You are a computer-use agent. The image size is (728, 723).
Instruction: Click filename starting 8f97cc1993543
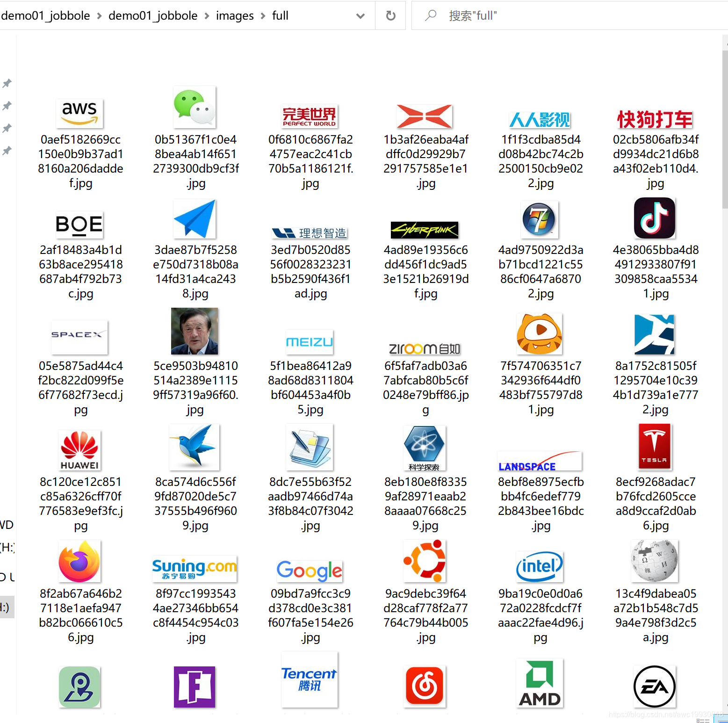pyautogui.click(x=195, y=615)
